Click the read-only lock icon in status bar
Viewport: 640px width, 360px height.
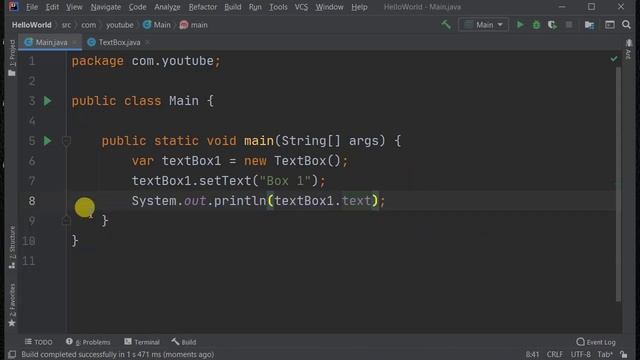click(x=623, y=354)
